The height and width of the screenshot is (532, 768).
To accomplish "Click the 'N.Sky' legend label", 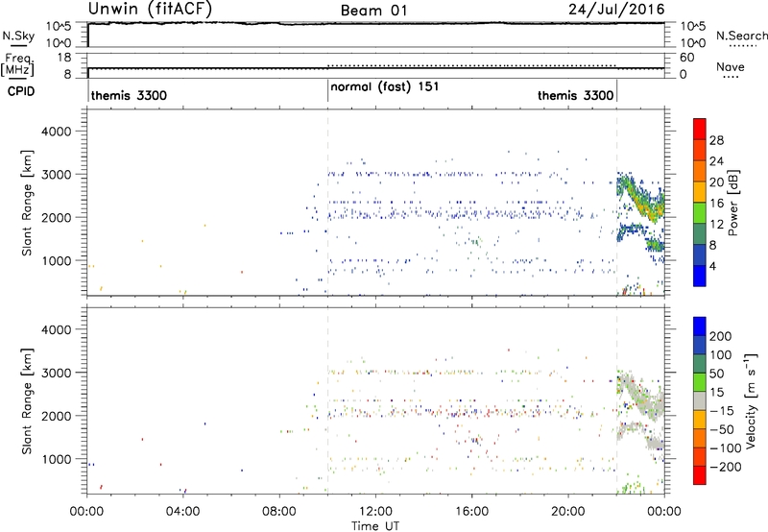I will 18,36.
